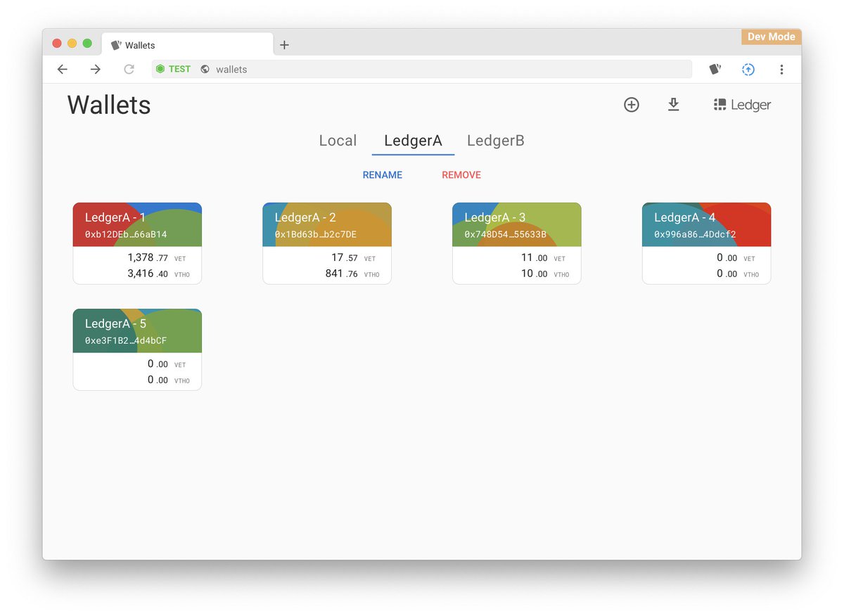This screenshot has width=844, height=616.
Task: Click address 0x1Bd63b…b2c7DE
Action: point(316,234)
